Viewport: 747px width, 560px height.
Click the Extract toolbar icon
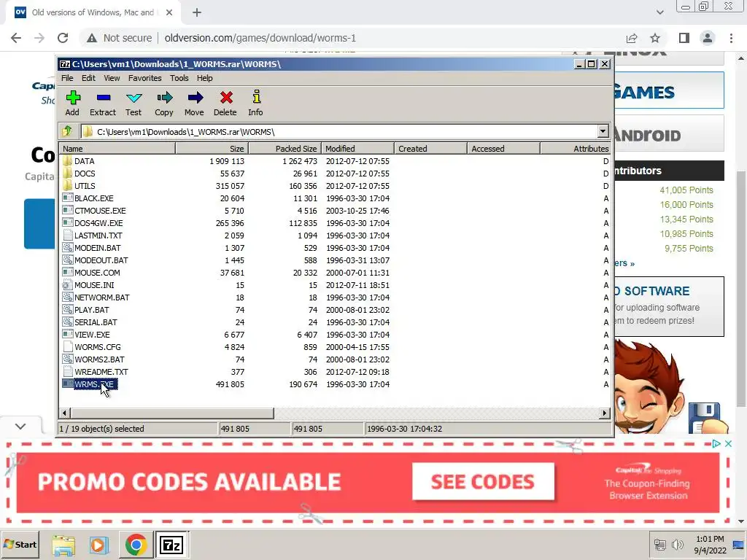coord(104,98)
